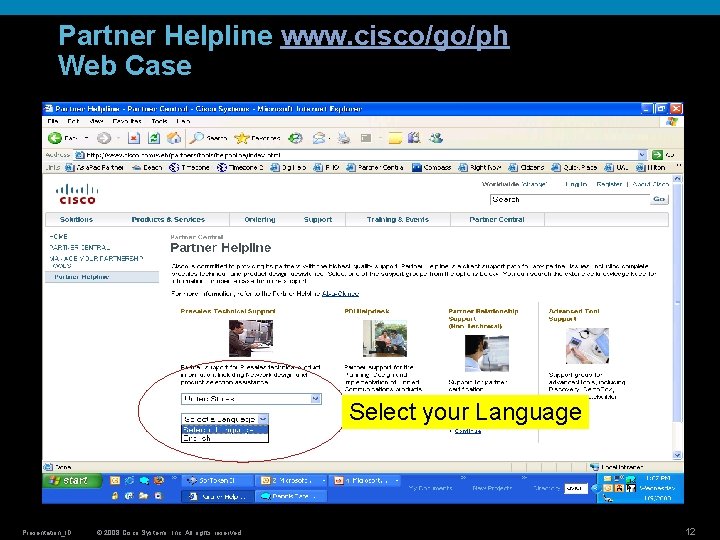
Task: Open the File menu
Action: (x=52, y=121)
